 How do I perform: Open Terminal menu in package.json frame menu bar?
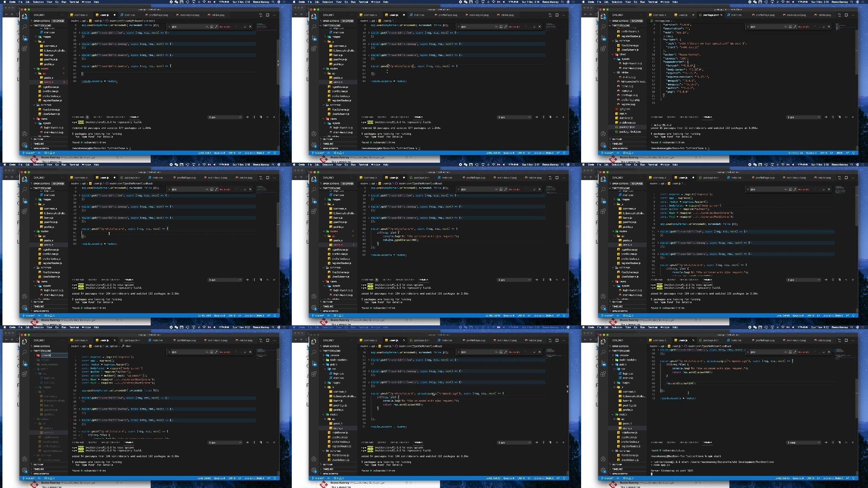[x=652, y=2]
